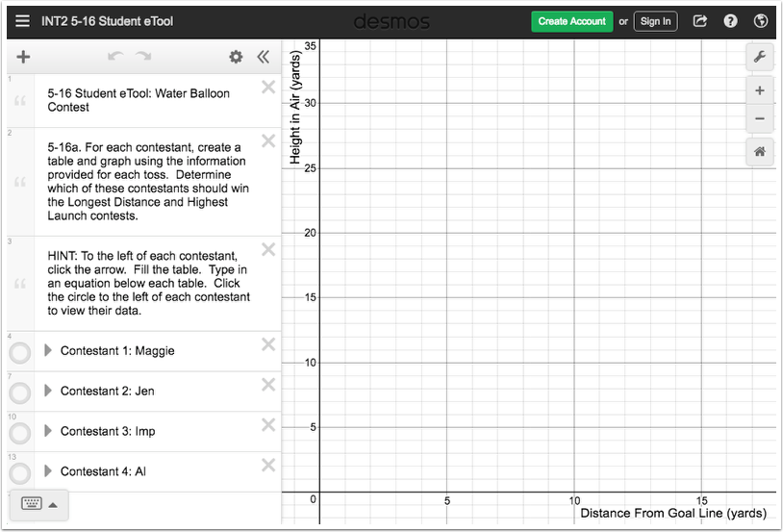This screenshot has height=532, width=783.
Task: Toggle visibility circle for Contestant 1: Maggie
Action: point(20,353)
